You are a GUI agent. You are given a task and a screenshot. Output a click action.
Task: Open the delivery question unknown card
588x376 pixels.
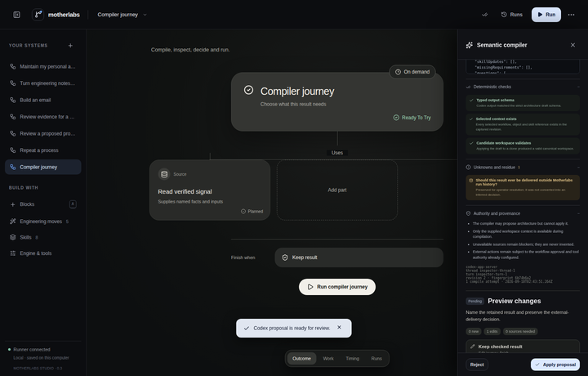coord(523,187)
